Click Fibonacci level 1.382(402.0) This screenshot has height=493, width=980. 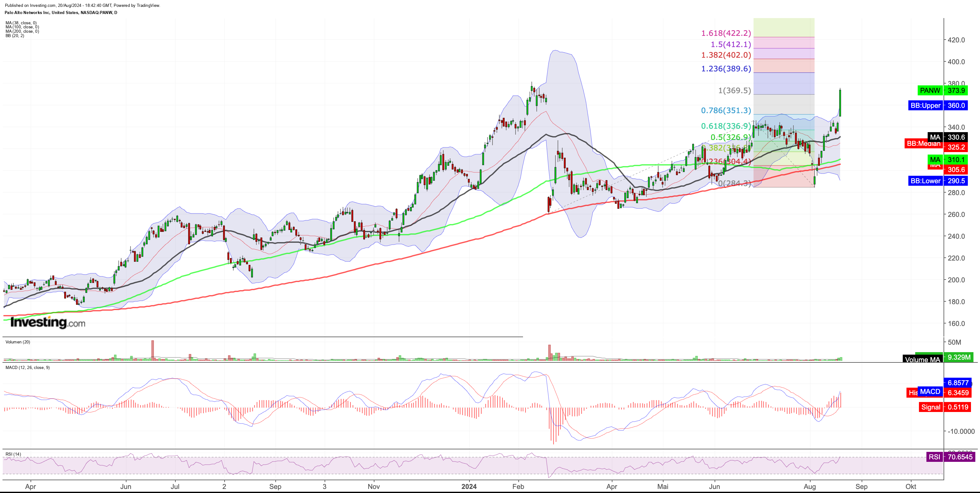click(726, 55)
